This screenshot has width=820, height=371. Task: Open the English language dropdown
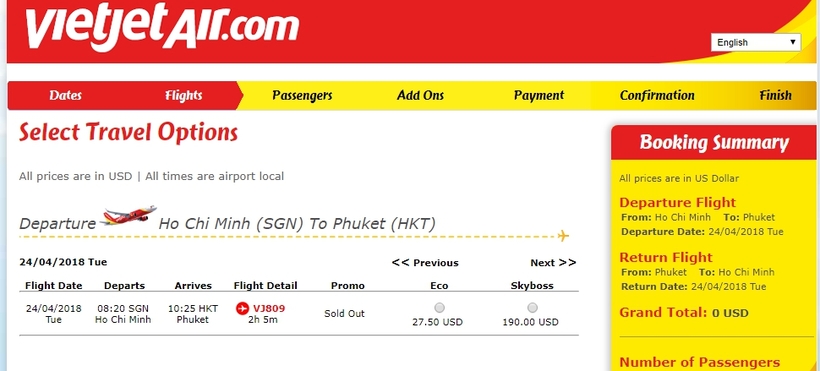click(x=756, y=42)
